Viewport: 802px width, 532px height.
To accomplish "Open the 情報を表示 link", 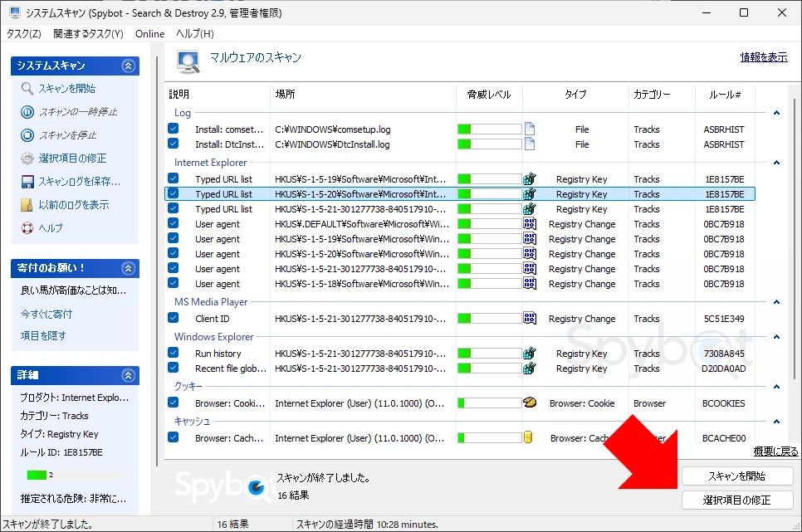I will (x=764, y=57).
